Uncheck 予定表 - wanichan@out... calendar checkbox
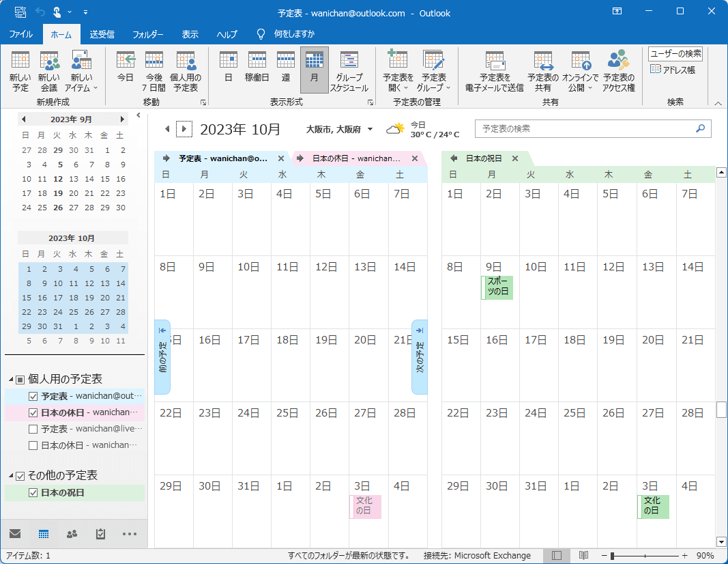This screenshot has height=564, width=728. [33, 396]
